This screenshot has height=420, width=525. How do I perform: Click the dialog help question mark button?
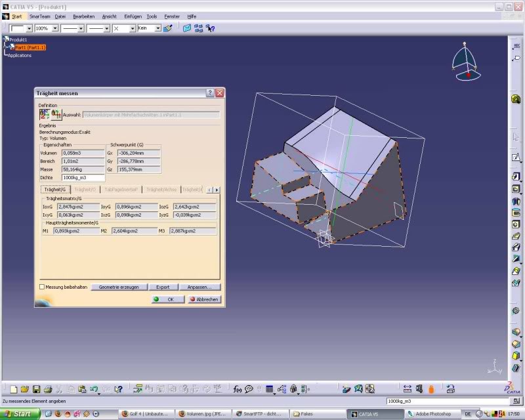(x=209, y=93)
